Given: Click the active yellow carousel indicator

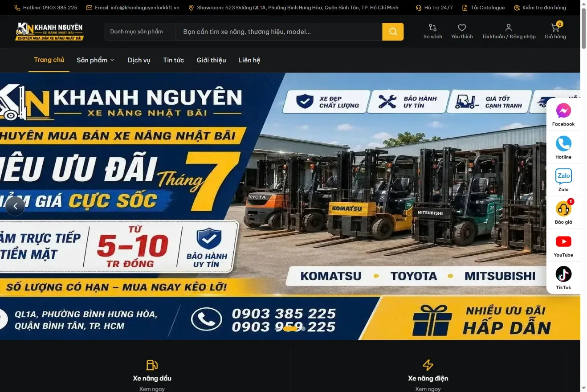Looking at the screenshot, I should [x=290, y=328].
